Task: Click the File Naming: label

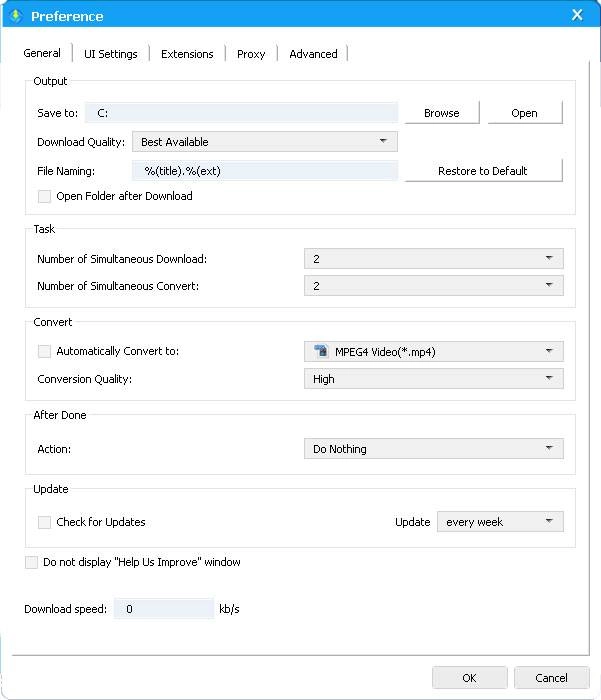Action: 66,171
